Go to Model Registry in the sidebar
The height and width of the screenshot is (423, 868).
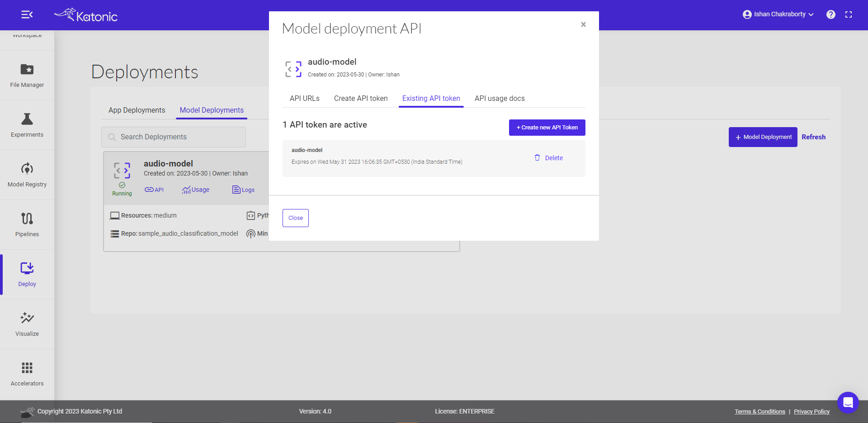pos(27,175)
